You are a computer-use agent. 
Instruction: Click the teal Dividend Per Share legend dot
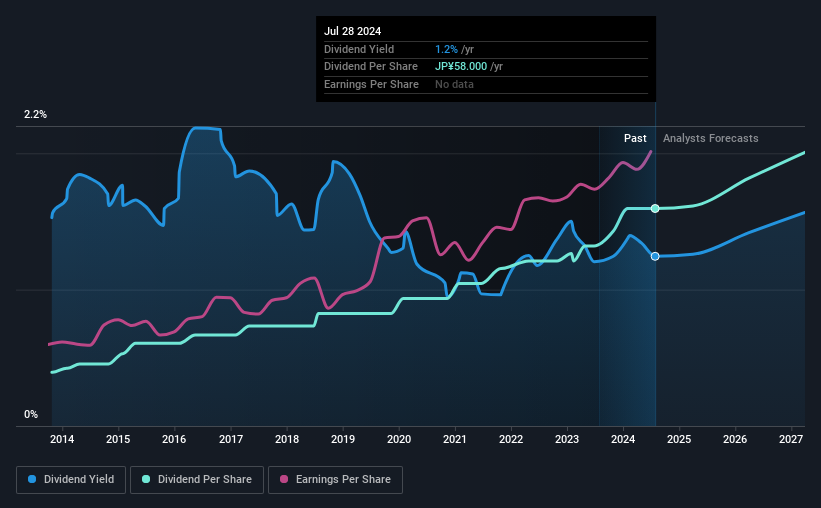click(146, 479)
